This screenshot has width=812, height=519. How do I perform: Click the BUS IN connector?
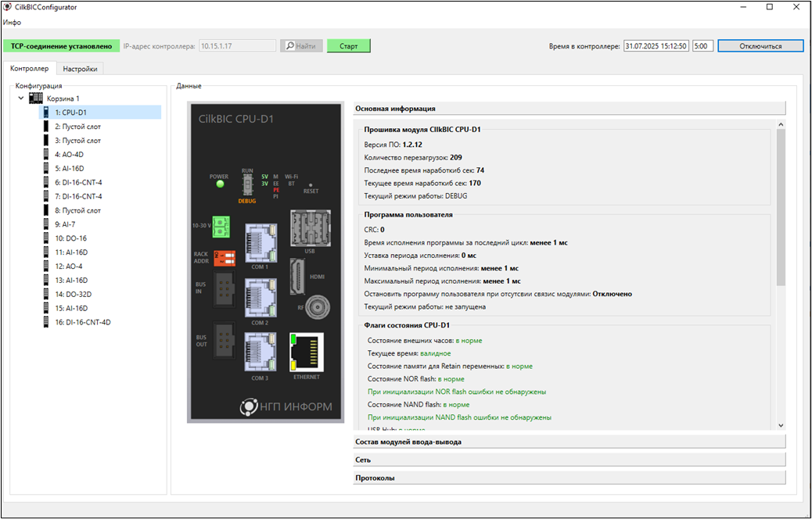click(225, 289)
